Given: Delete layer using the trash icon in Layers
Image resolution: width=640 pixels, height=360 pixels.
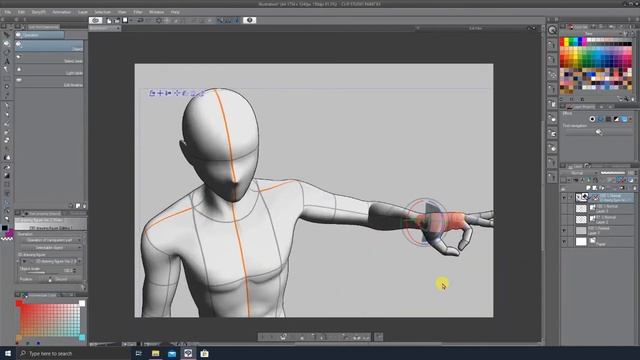Looking at the screenshot, I should (635, 188).
